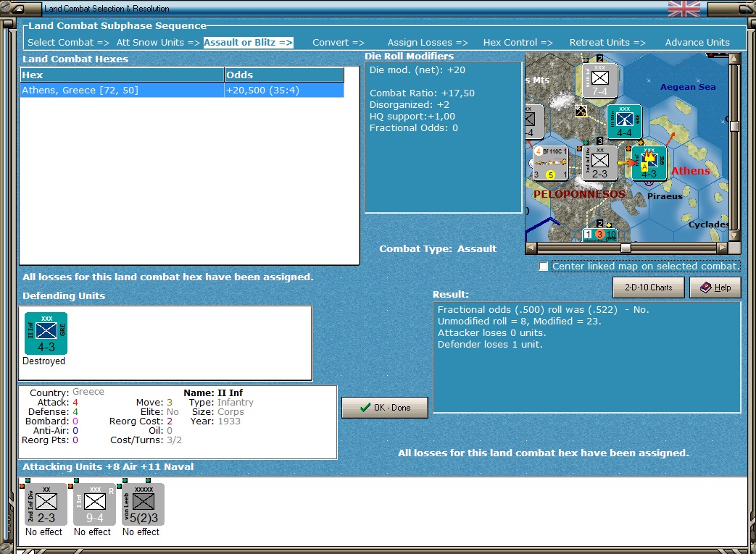Select the von Leeb 5(2)3 HQ counter
The height and width of the screenshot is (554, 756).
click(144, 504)
